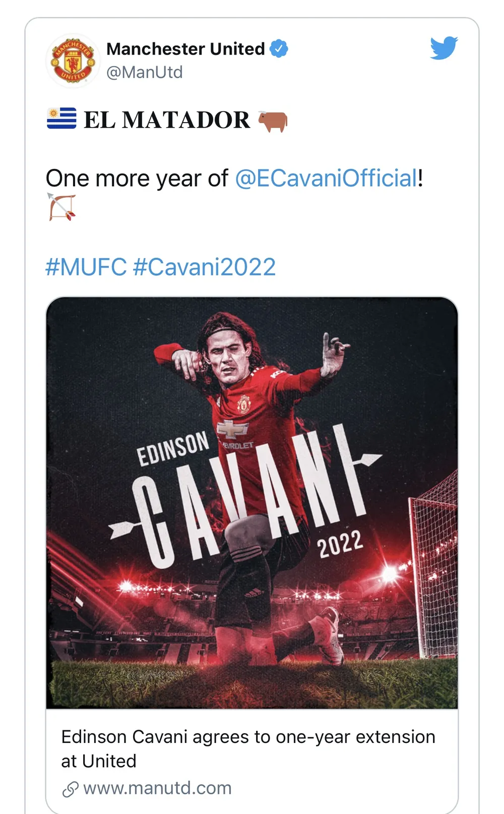Click the Uruguay flag emoji

coord(61,119)
